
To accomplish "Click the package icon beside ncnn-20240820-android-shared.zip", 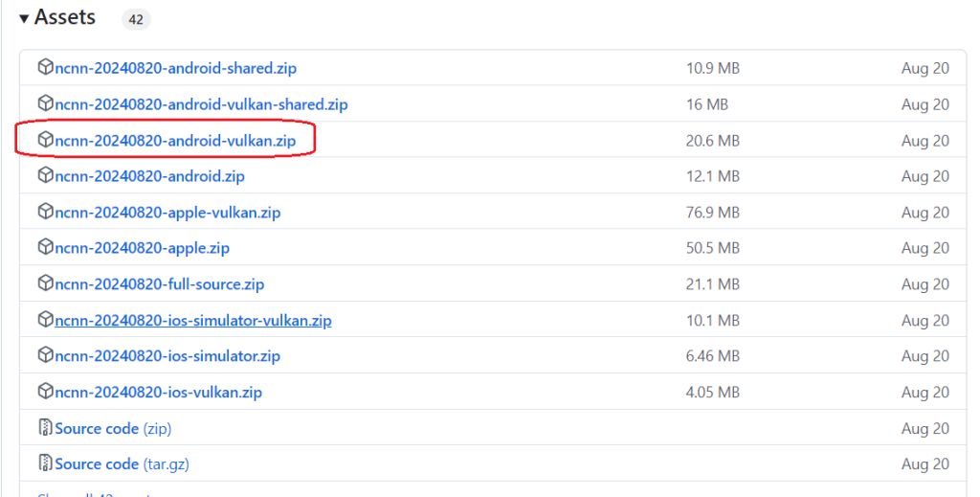I will tap(45, 68).
